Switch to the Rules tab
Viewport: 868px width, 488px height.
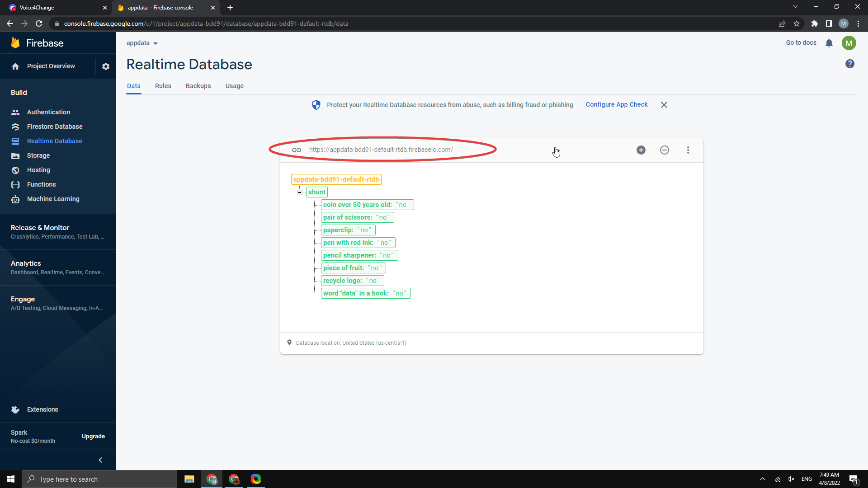pyautogui.click(x=163, y=86)
